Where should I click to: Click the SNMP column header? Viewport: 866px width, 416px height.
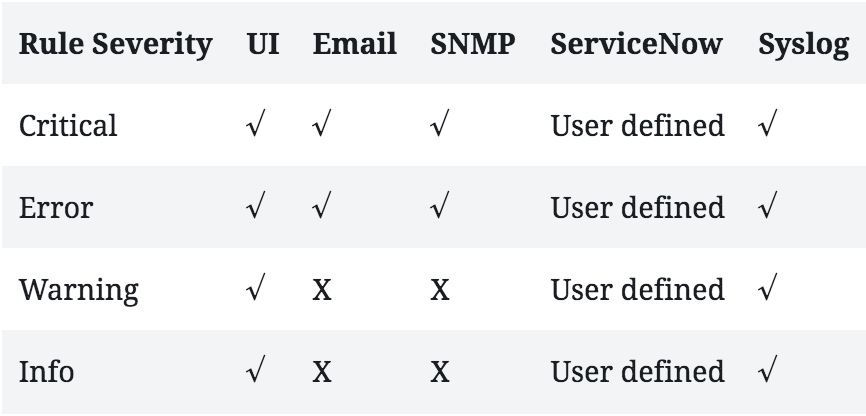(x=473, y=44)
